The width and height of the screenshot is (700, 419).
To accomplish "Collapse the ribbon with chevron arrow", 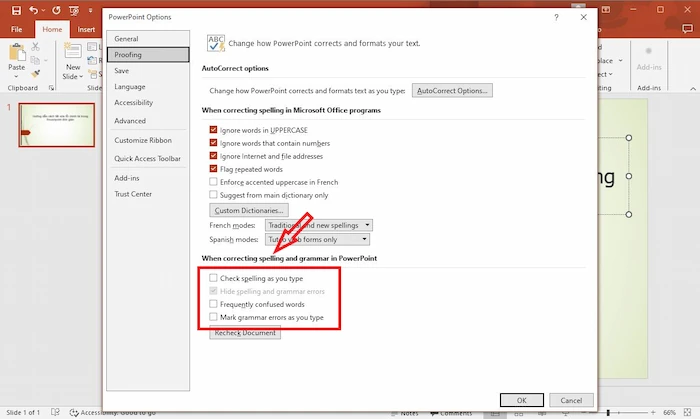I will click(x=693, y=89).
